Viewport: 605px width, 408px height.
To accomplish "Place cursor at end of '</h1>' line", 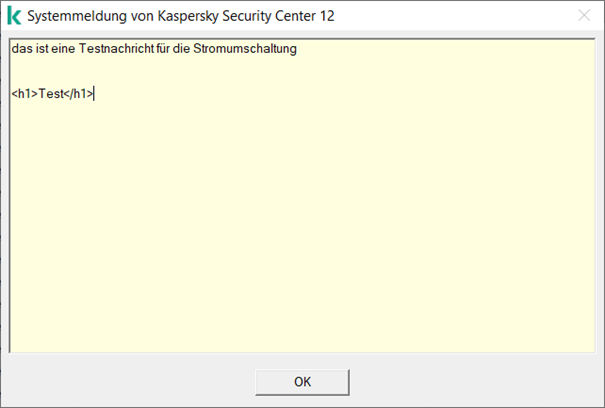I will coord(95,94).
